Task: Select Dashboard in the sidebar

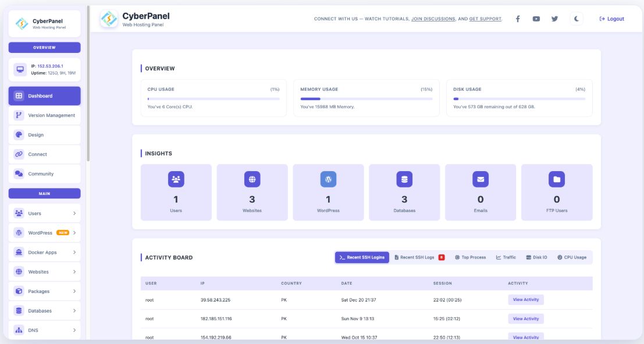Action: coord(44,96)
